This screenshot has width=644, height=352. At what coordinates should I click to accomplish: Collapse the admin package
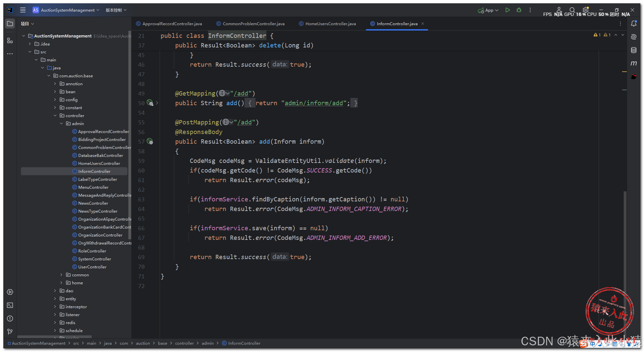coord(61,123)
